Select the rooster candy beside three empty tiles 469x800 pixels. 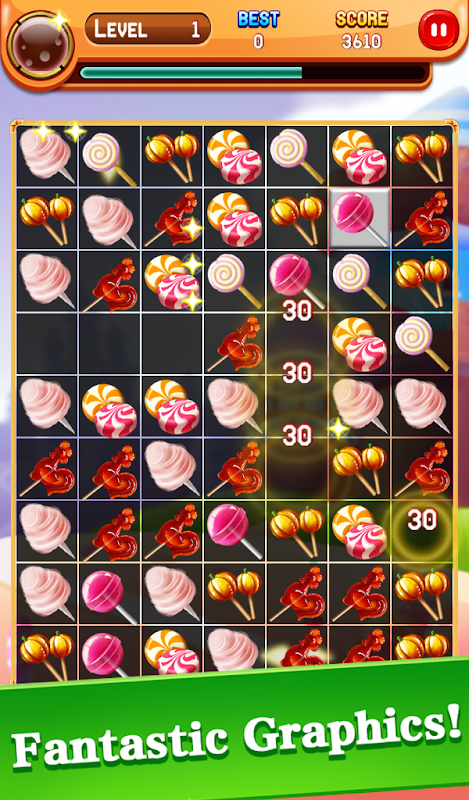click(234, 343)
